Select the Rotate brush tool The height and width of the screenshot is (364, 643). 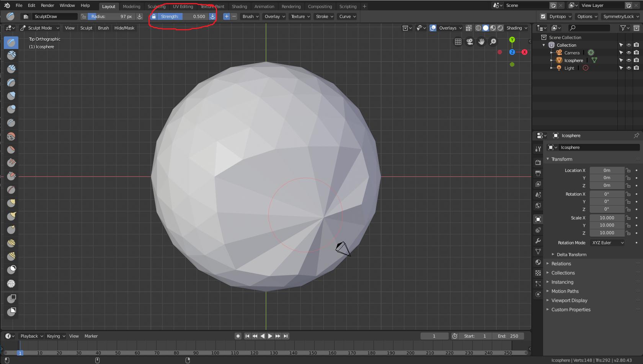(x=11, y=257)
